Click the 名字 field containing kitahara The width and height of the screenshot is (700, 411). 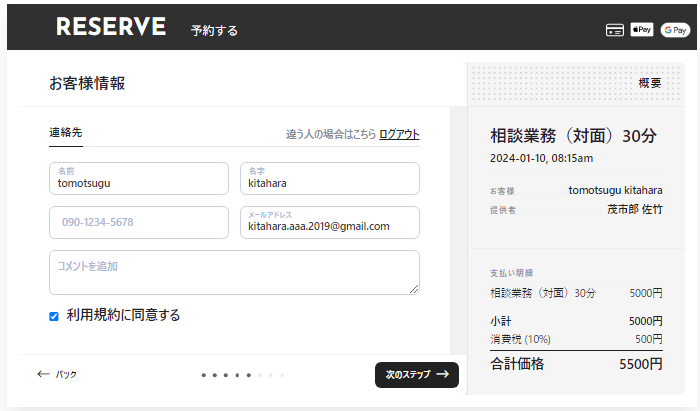tap(329, 179)
